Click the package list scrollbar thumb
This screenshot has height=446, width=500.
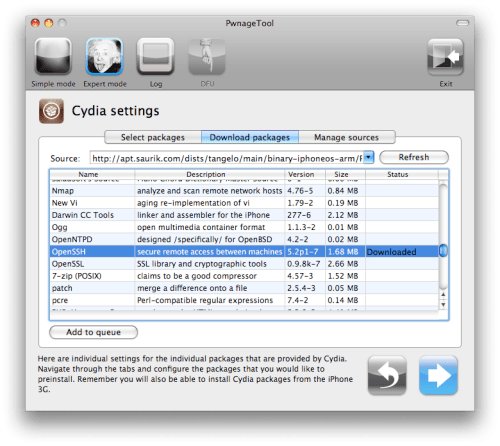(x=443, y=251)
